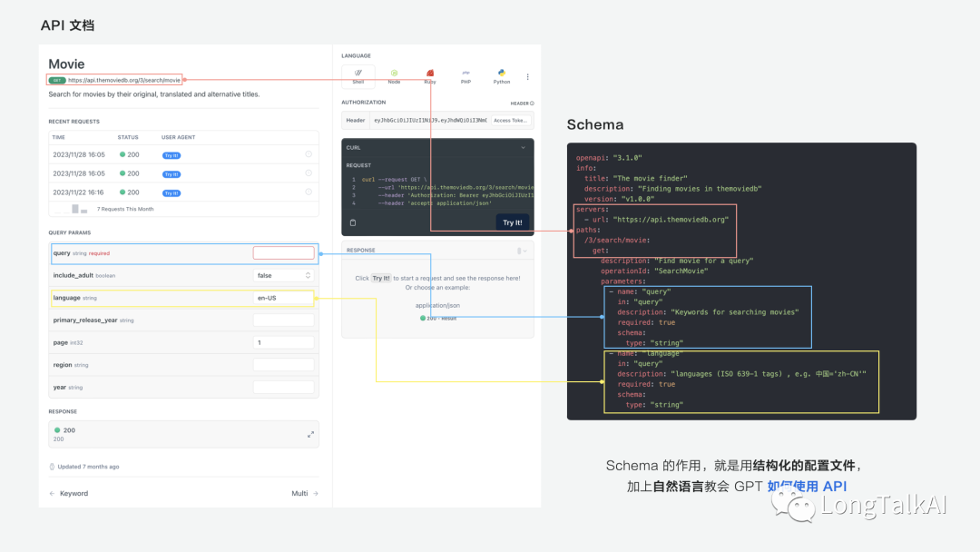Click the page field showing 1
Image resolution: width=980 pixels, height=552 pixels.
point(284,342)
